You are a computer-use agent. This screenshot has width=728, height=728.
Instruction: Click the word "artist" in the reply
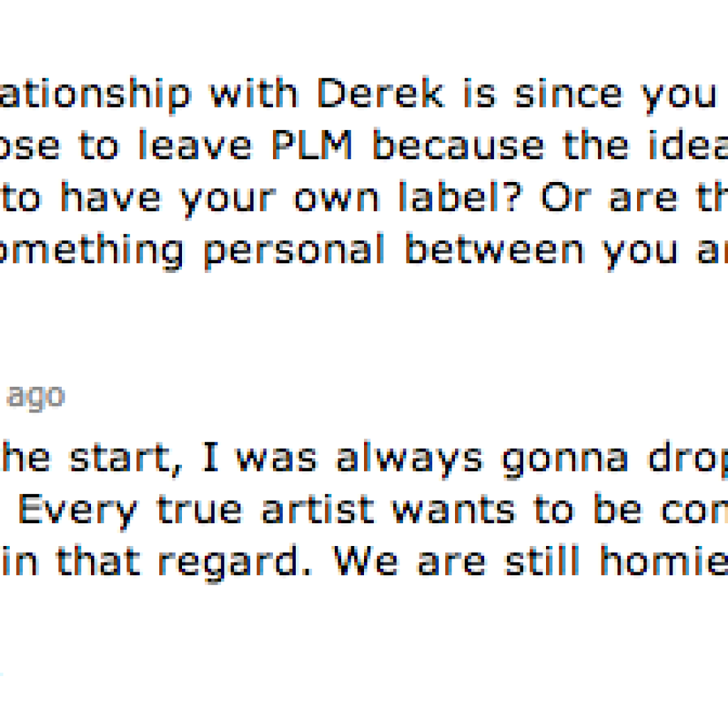coord(315,512)
